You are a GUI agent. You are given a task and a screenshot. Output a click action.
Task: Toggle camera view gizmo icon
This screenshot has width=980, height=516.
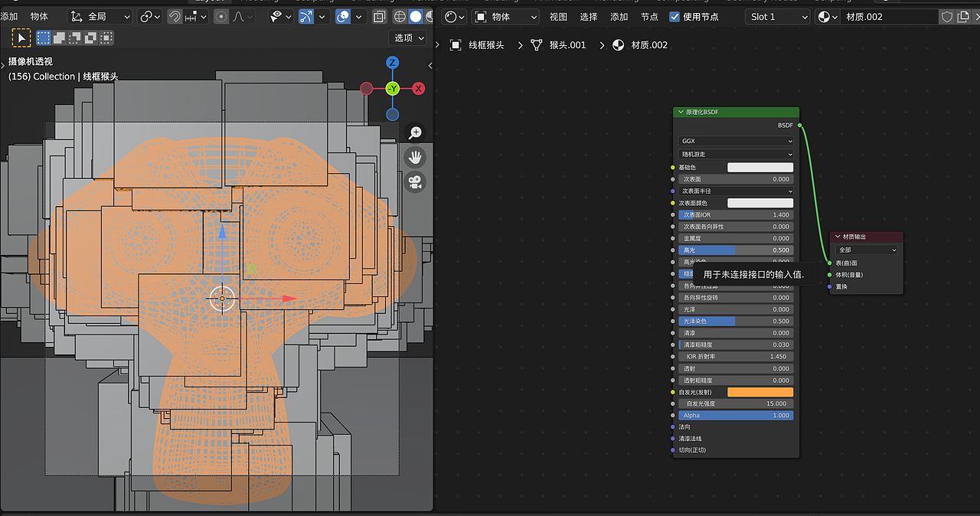(415, 182)
